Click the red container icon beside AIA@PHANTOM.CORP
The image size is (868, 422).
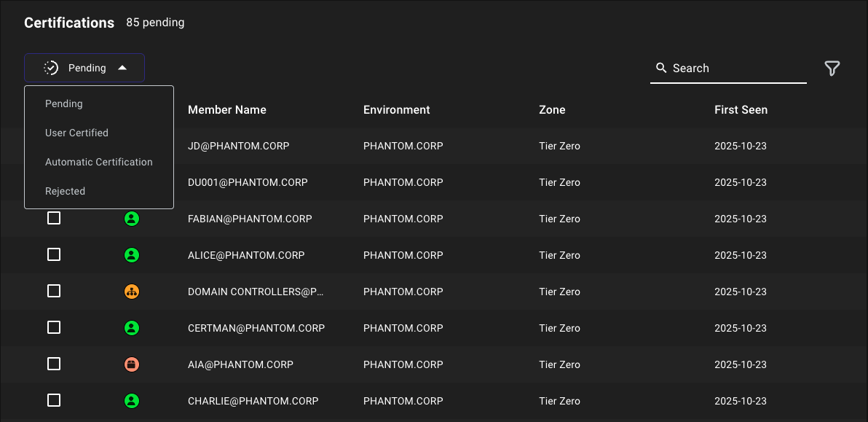132,364
